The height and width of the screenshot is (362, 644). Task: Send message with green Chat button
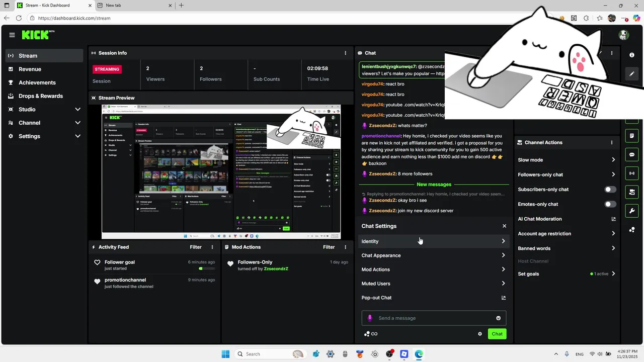(x=497, y=334)
